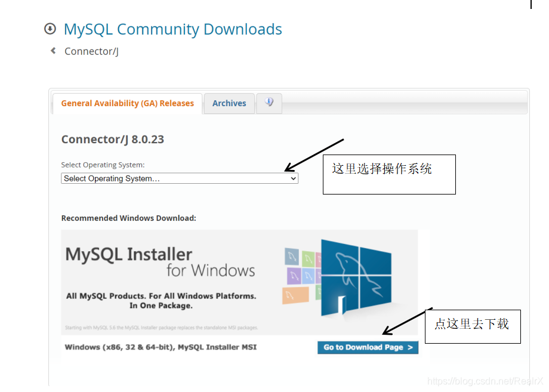Click the Starting with MySQL 5.6 note
This screenshot has width=549, height=392.
click(161, 328)
